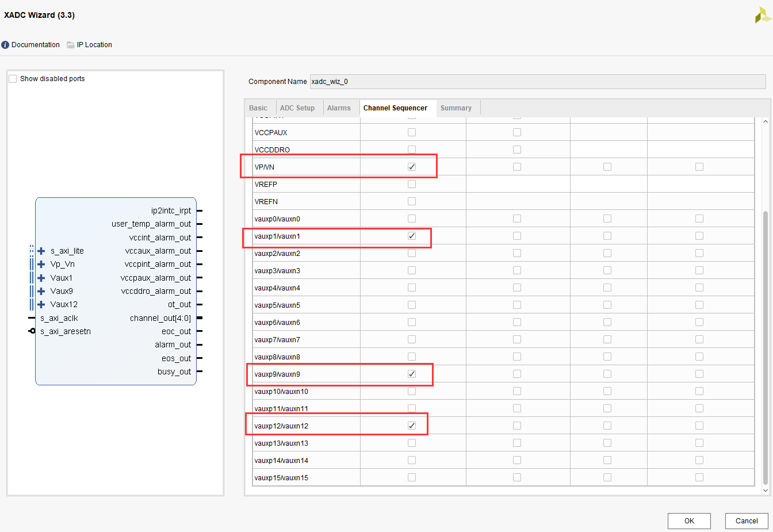
Task: Click the channel table vertical scrollbar thumb
Action: tap(765, 347)
